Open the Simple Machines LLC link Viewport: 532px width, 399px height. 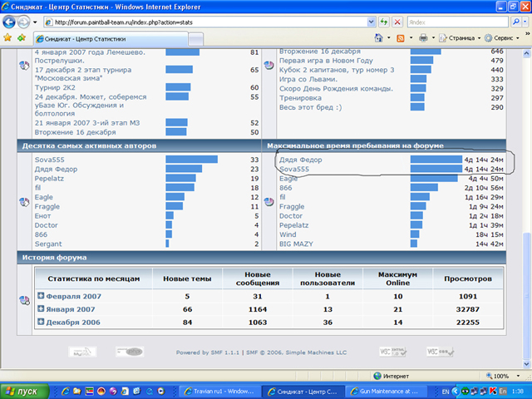[313, 352]
